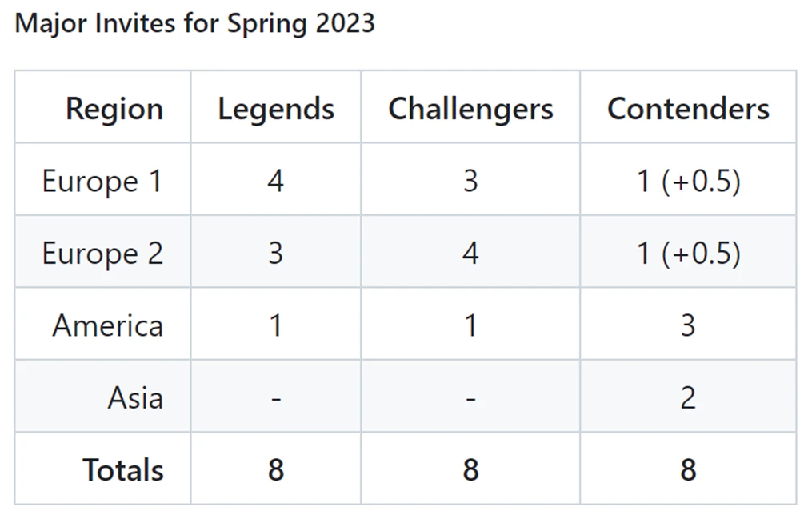This screenshot has width=812, height=519.
Task: Click the Contenders column header
Action: 688,109
